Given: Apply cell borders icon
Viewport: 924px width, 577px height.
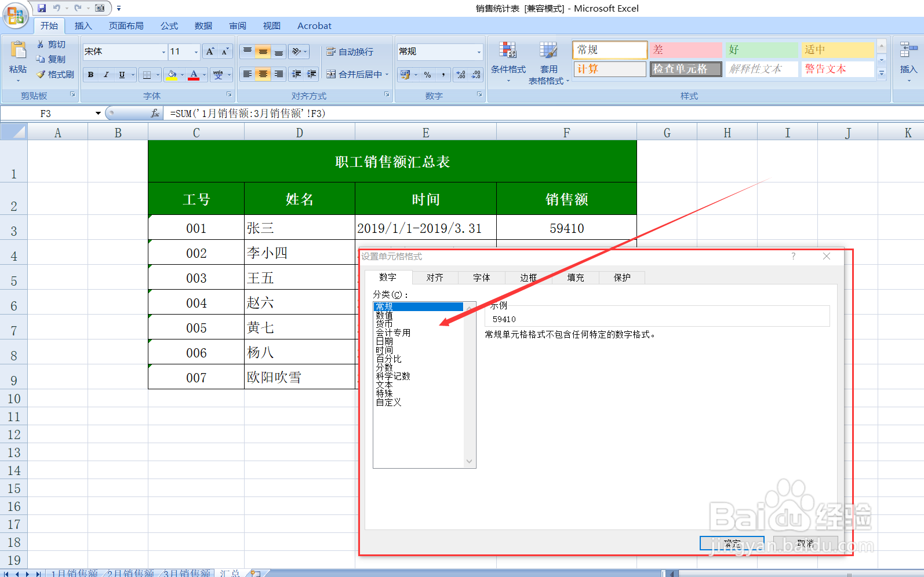Looking at the screenshot, I should (x=147, y=75).
